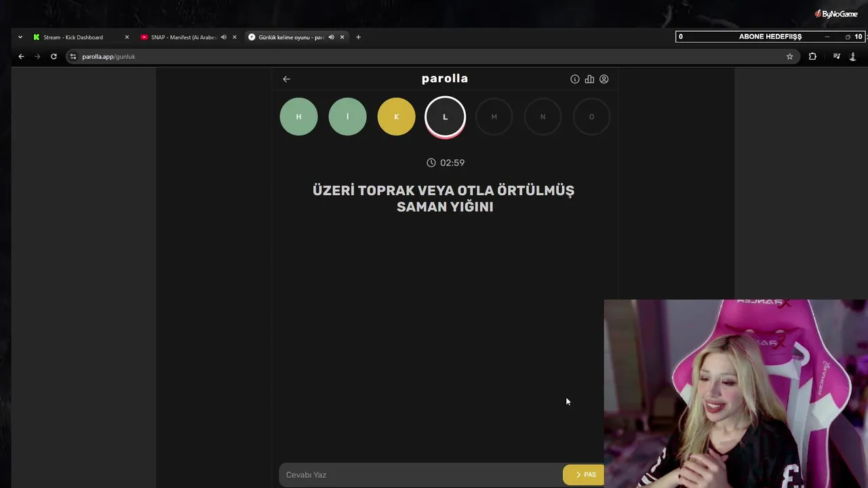The width and height of the screenshot is (868, 488).
Task: Open the statistics bar chart icon
Action: click(x=589, y=79)
